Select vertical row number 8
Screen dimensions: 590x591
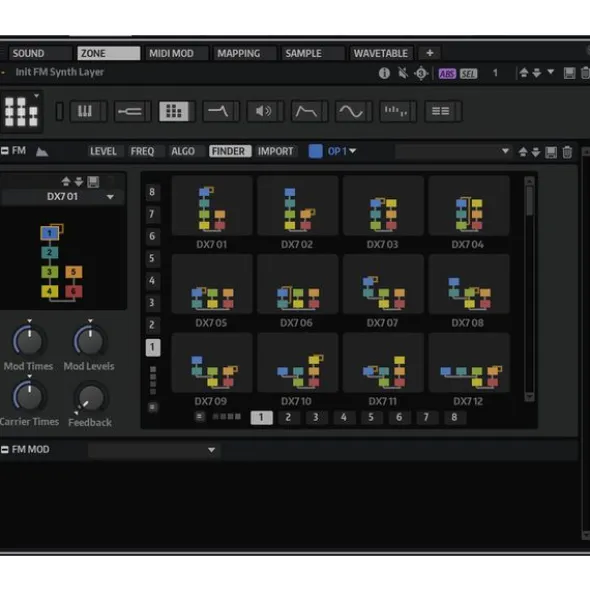(152, 192)
